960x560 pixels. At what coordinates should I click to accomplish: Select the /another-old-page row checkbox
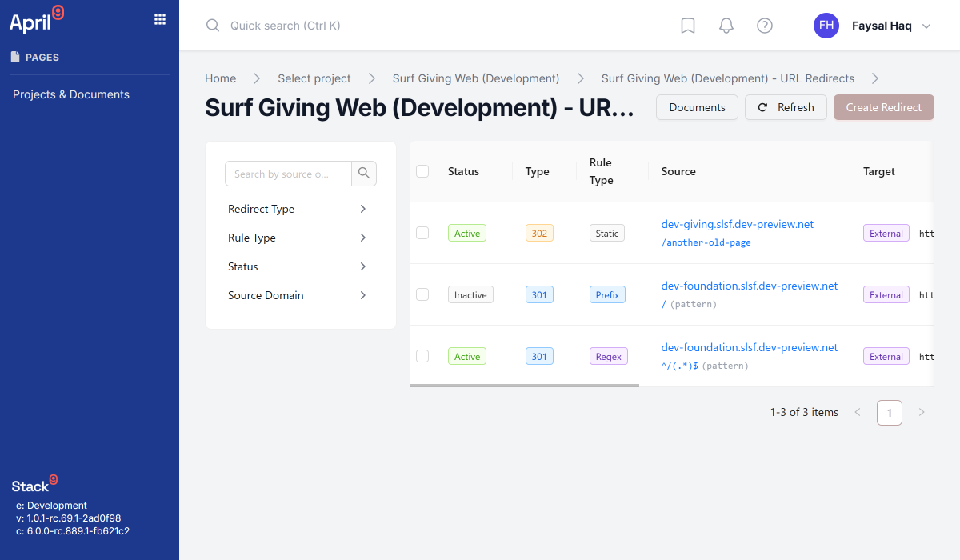422,233
